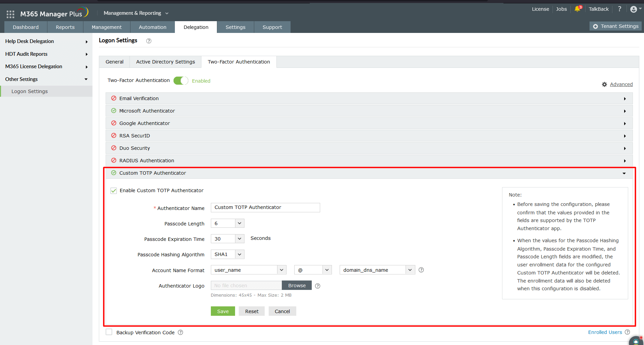This screenshot has width=644, height=345.
Task: Open Tenant Settings button
Action: (615, 26)
